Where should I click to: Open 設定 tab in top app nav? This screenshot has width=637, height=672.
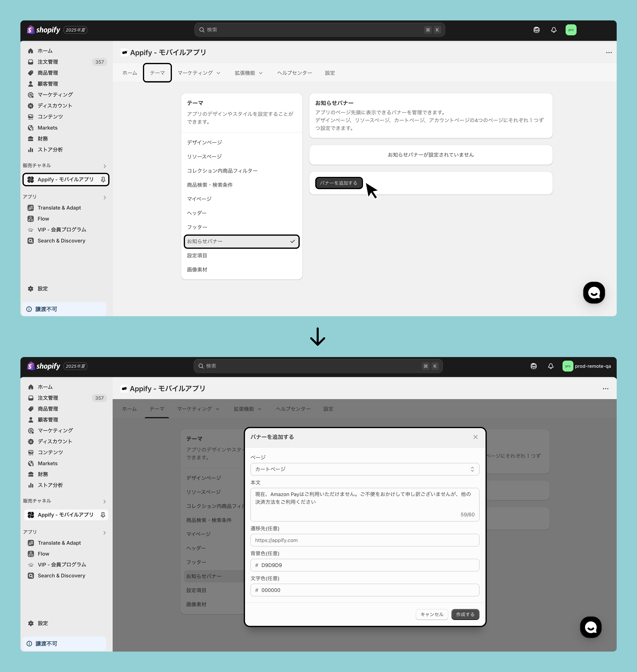tap(330, 73)
